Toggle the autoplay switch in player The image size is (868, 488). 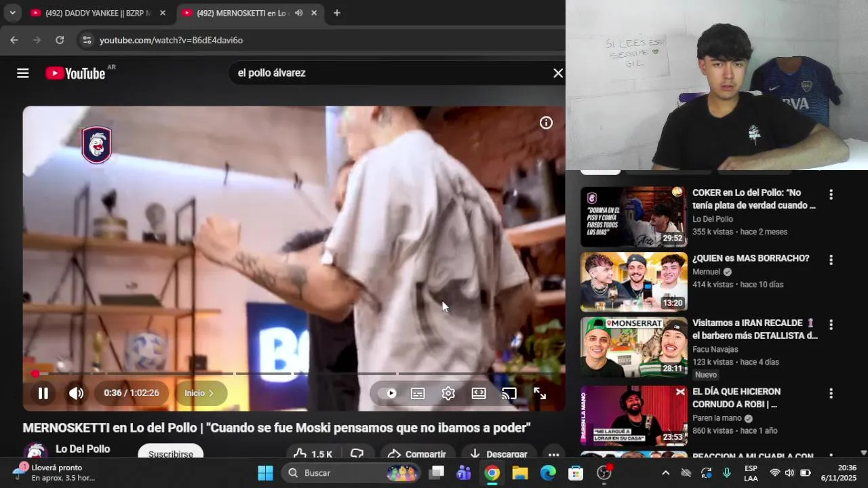[x=389, y=393]
